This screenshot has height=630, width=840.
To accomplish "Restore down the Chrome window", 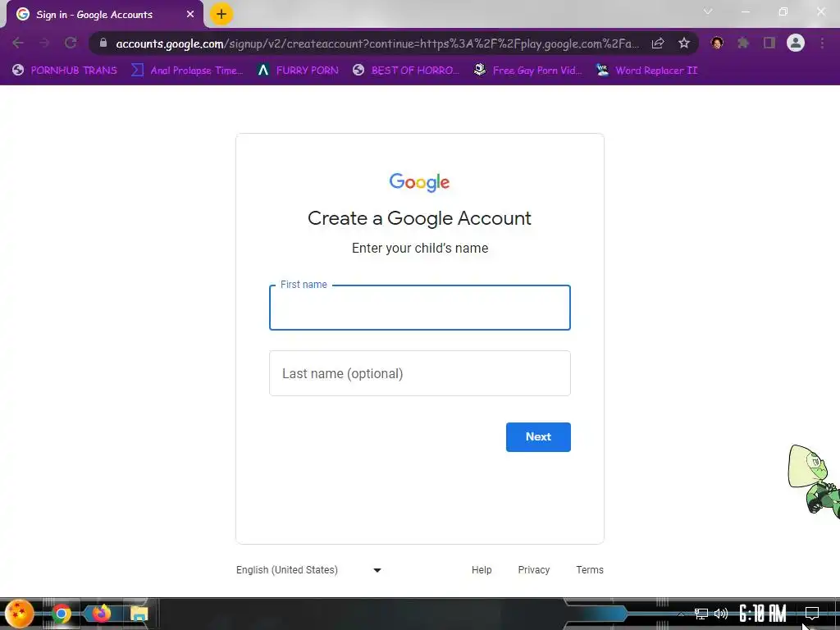I will 783,11.
